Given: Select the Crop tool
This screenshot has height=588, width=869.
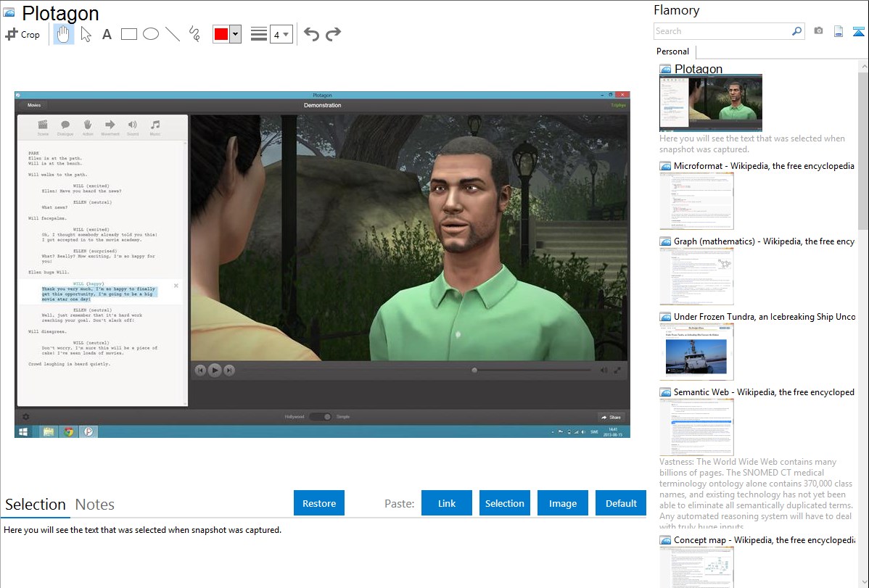Looking at the screenshot, I should click(x=22, y=34).
